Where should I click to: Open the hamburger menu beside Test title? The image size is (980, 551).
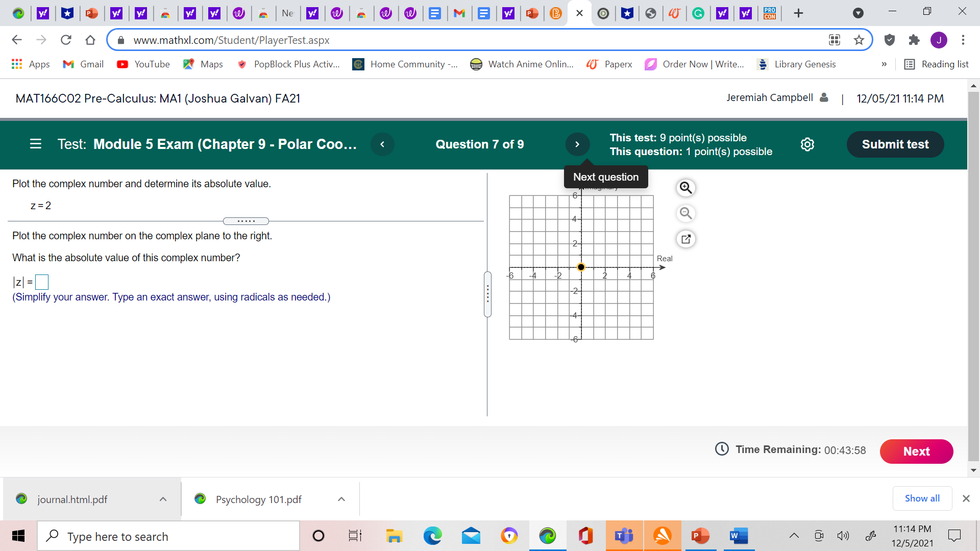(35, 144)
